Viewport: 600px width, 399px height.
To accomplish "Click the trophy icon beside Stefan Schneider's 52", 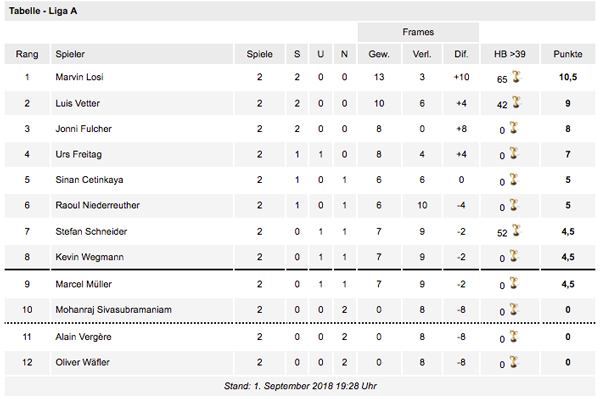I will coord(516,230).
